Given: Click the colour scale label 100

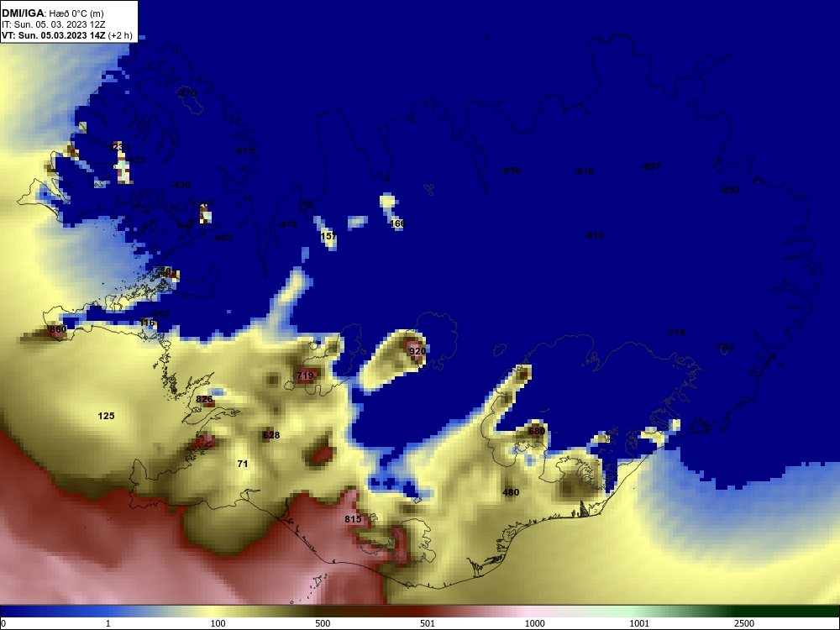Looking at the screenshot, I should point(218,623).
